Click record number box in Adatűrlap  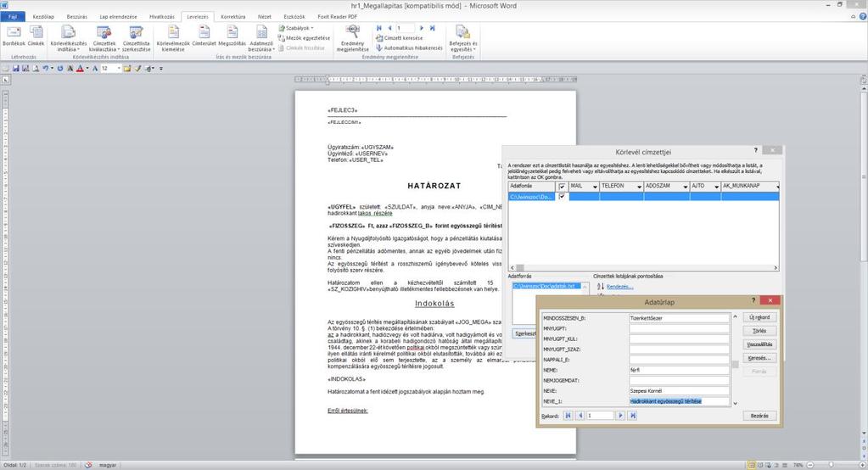click(x=600, y=415)
